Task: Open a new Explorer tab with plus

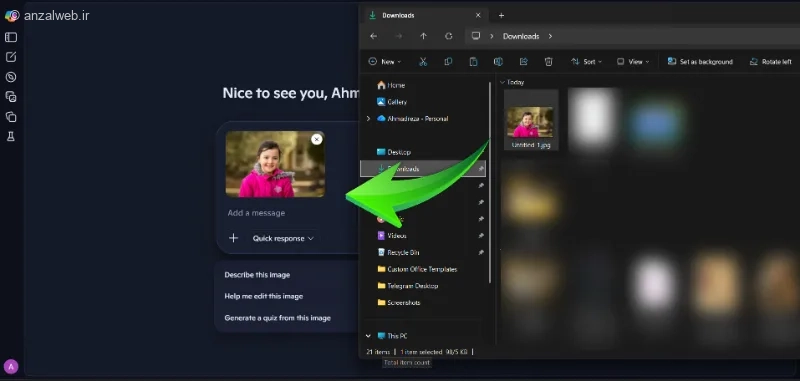Action: [501, 15]
